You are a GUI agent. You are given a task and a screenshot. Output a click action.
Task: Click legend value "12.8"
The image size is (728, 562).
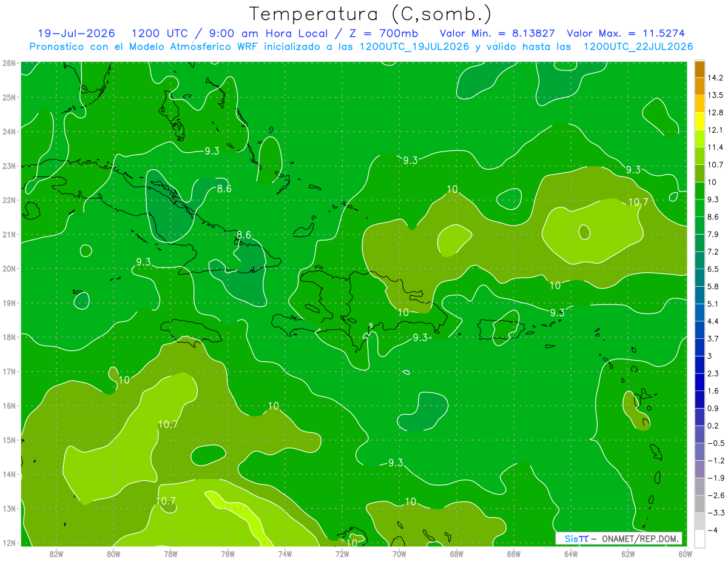tap(715, 113)
